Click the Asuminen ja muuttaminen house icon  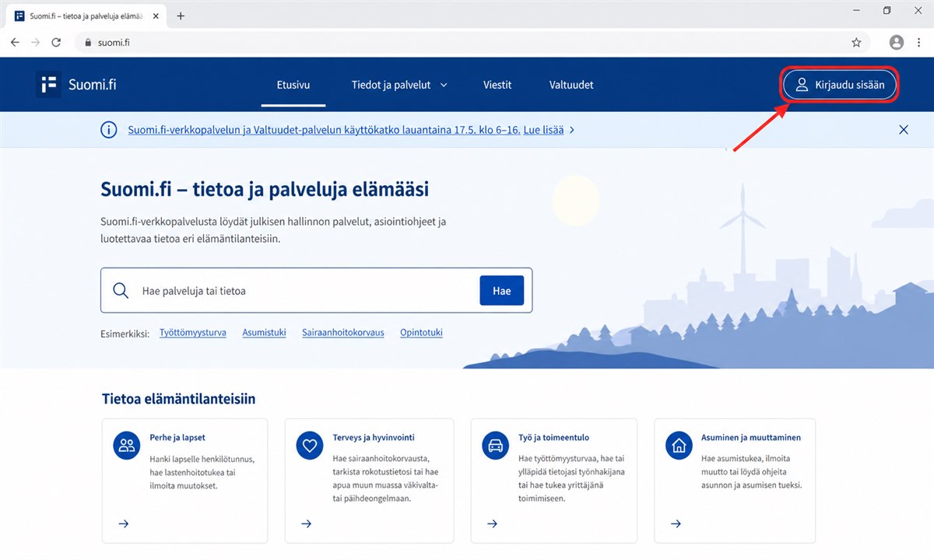tap(679, 446)
